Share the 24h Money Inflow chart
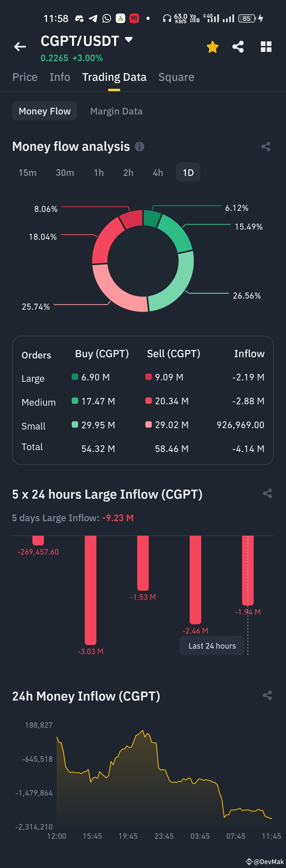This screenshot has height=868, width=286. (267, 696)
